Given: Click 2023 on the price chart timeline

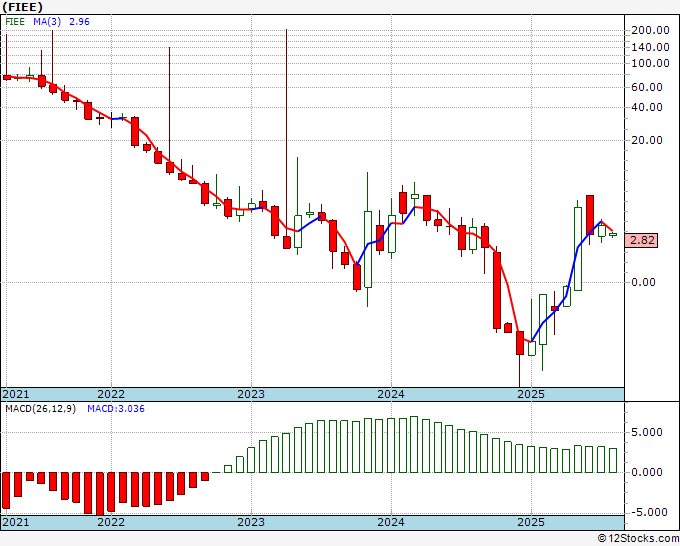Looking at the screenshot, I should 251,394.
